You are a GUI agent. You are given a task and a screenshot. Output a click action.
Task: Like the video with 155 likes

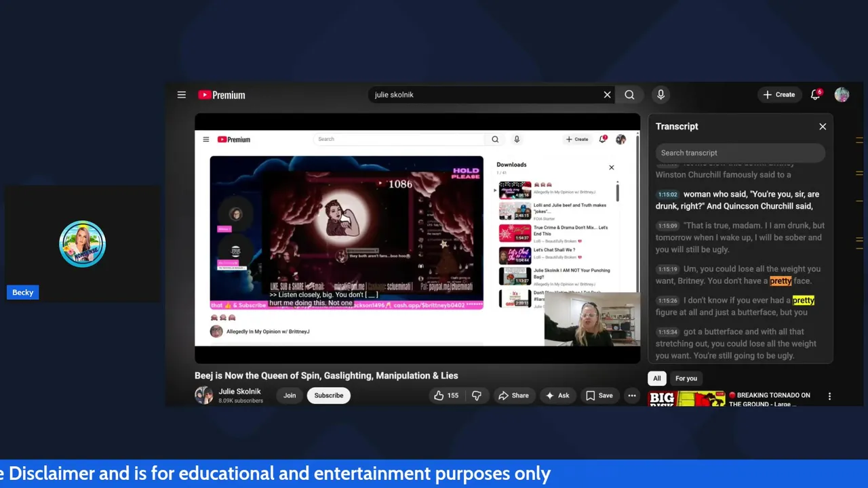click(446, 395)
